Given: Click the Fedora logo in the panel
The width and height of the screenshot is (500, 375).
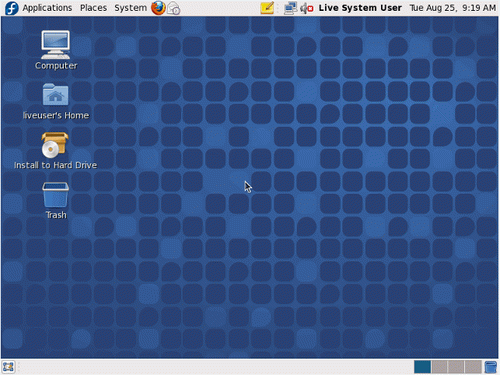Looking at the screenshot, I should (11, 8).
